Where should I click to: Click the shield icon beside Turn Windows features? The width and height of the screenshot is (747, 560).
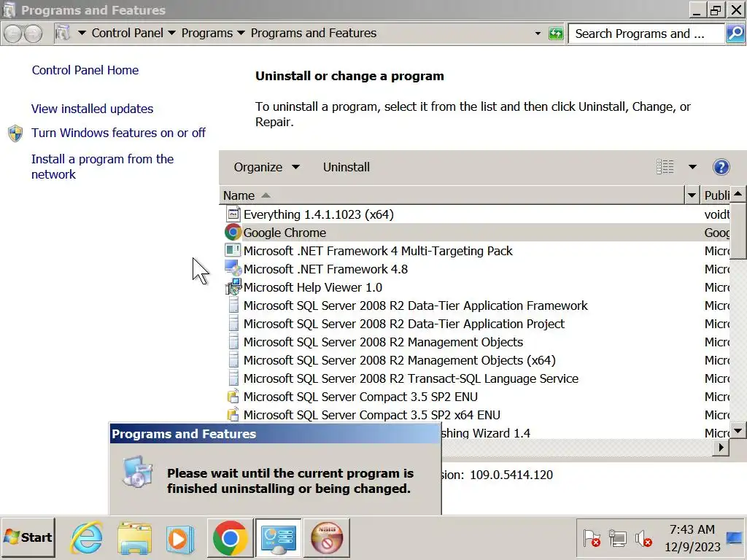[15, 133]
